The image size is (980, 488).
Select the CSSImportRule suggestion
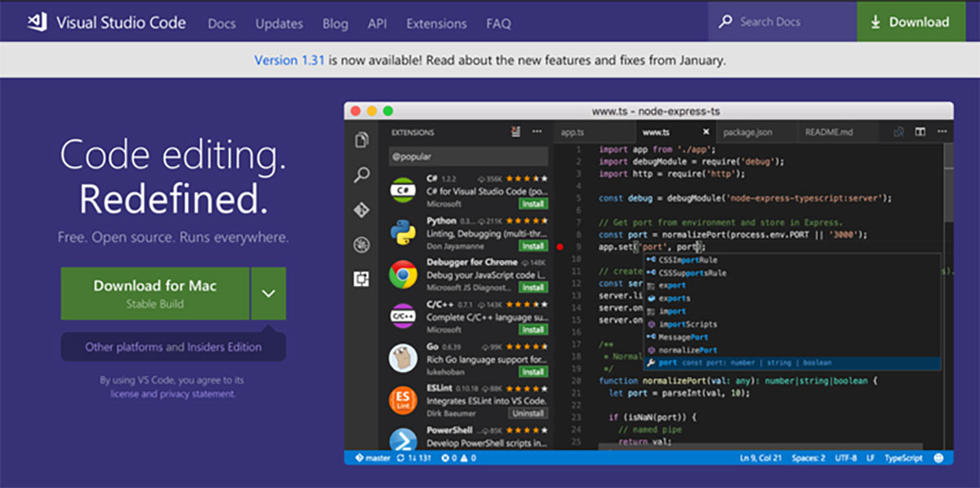tap(792, 260)
